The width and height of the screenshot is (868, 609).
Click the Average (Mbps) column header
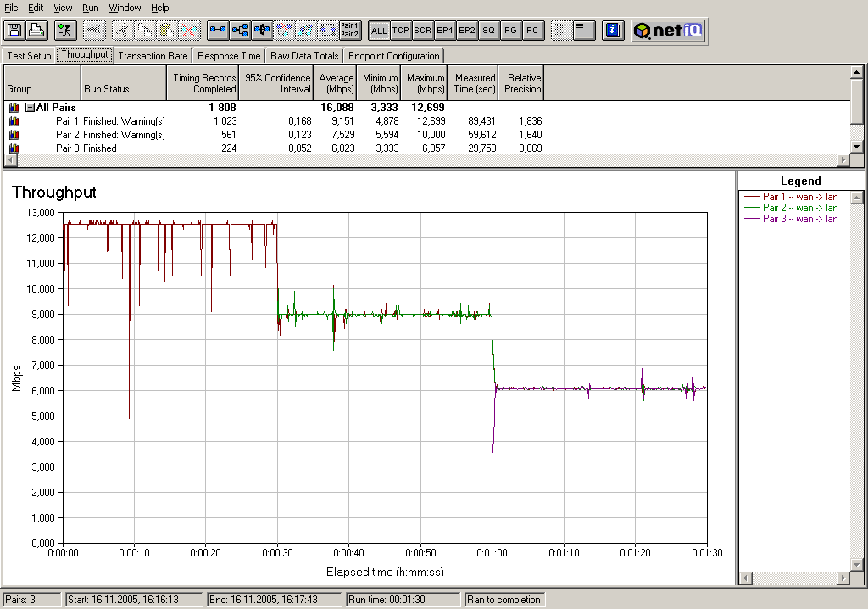tap(337, 83)
